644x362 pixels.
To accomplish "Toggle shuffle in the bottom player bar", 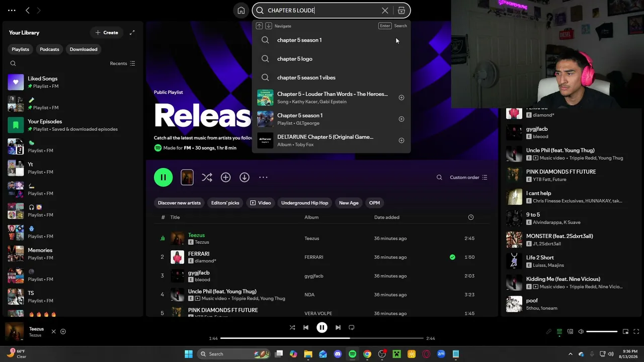I will (292, 327).
